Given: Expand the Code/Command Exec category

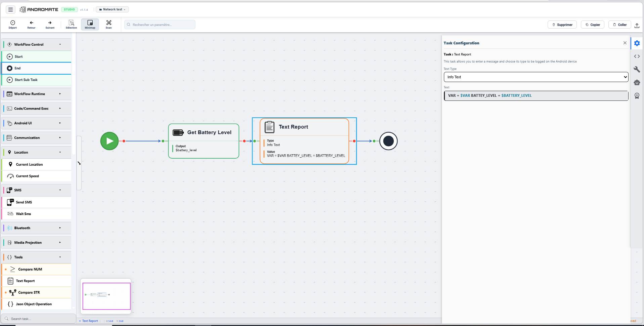Looking at the screenshot, I should click(37, 109).
